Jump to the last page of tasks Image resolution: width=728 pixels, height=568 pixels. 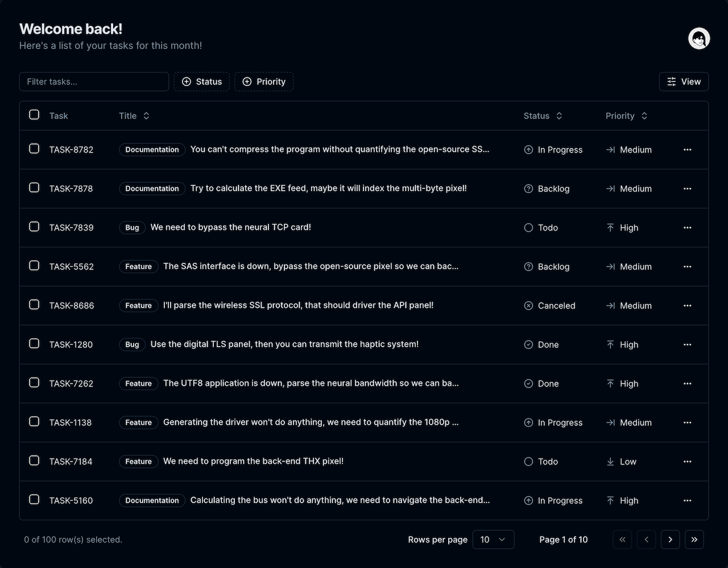(694, 540)
